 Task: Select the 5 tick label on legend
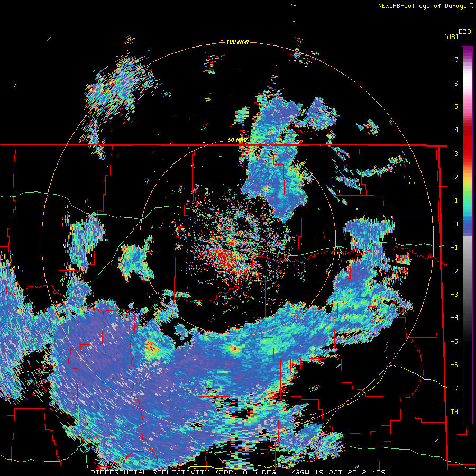tap(456, 107)
